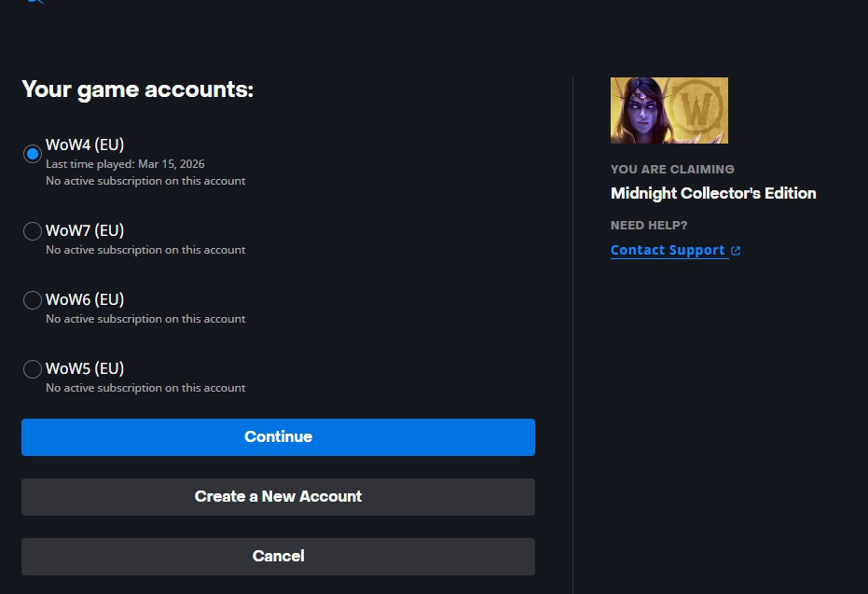Click Create a New Account button
Screen dimensions: 868x594
coord(278,497)
